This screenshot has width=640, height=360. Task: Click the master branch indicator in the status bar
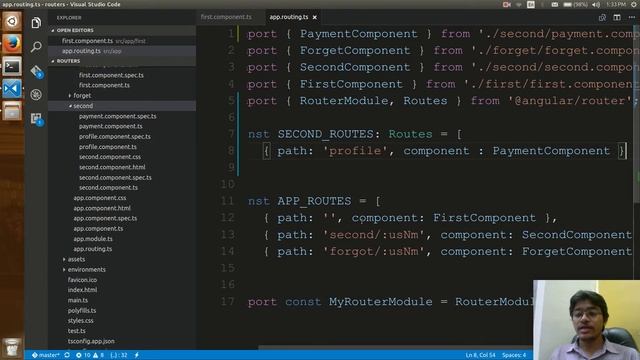pyautogui.click(x=45, y=355)
